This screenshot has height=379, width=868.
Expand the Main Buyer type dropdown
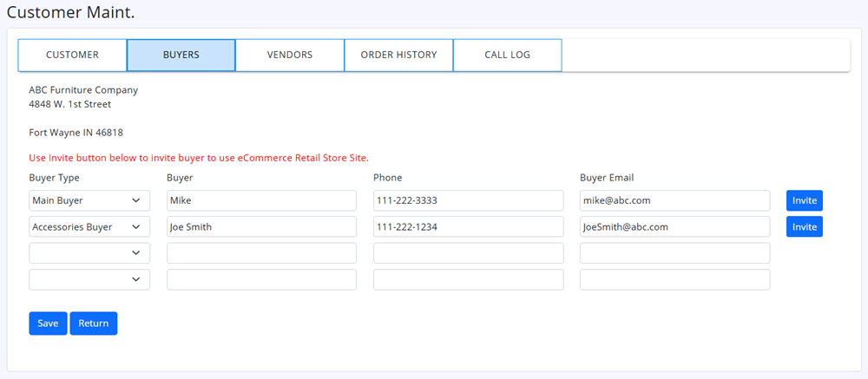(89, 200)
